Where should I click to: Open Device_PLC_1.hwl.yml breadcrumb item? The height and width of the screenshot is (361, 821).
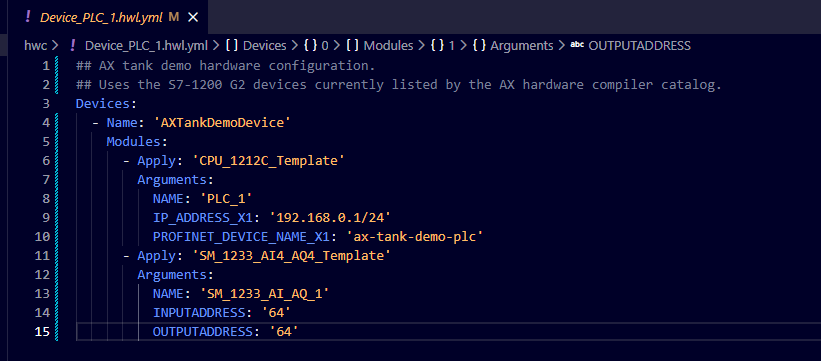tap(148, 46)
